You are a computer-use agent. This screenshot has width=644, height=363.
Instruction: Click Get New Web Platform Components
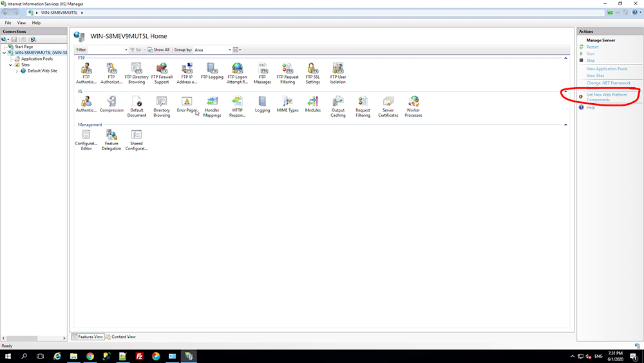point(607,97)
